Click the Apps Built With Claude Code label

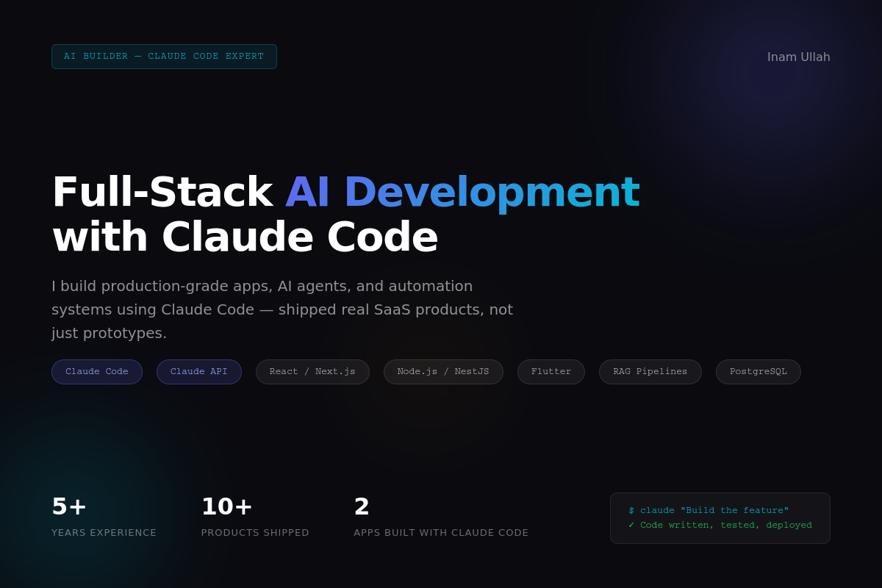441,532
